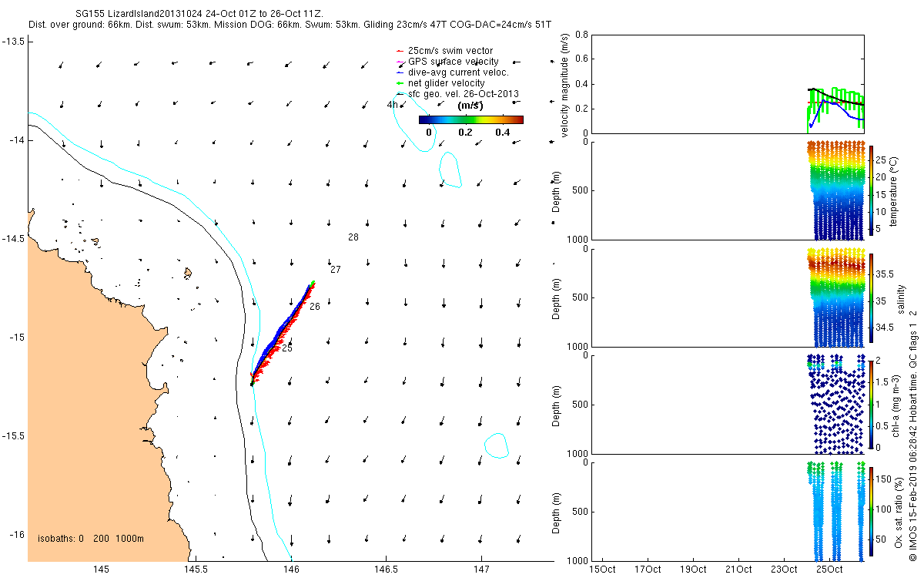
Task: Click the '0.8' velocity axis tick
Action: [581, 35]
